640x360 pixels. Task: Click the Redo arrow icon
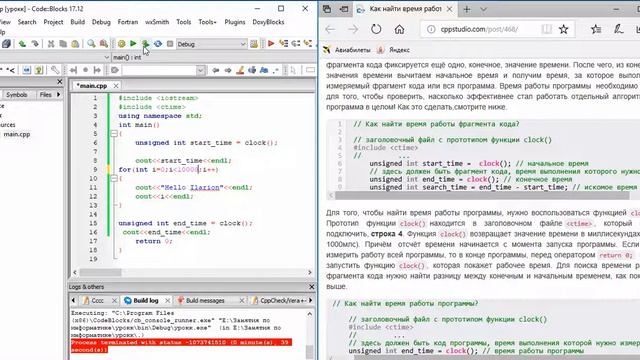35,44
